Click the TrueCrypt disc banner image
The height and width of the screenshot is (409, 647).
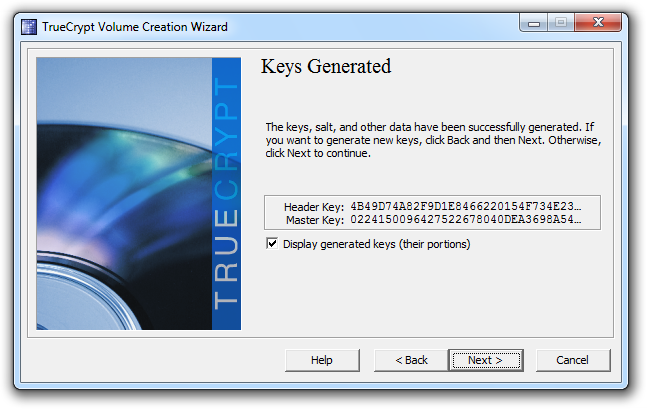coord(139,194)
